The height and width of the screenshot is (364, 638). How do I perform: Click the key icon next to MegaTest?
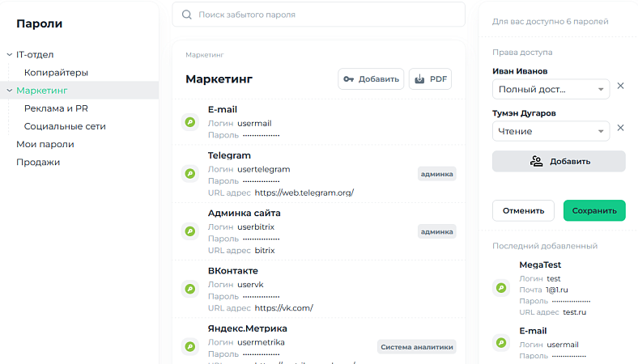(501, 288)
